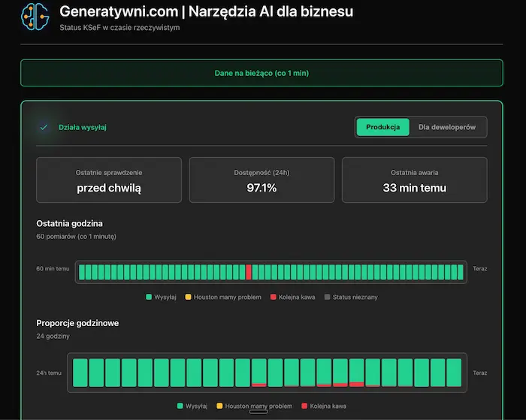The width and height of the screenshot is (526, 420).
Task: Click 'Teraz' label of the 24h chart
Action: tap(479, 373)
